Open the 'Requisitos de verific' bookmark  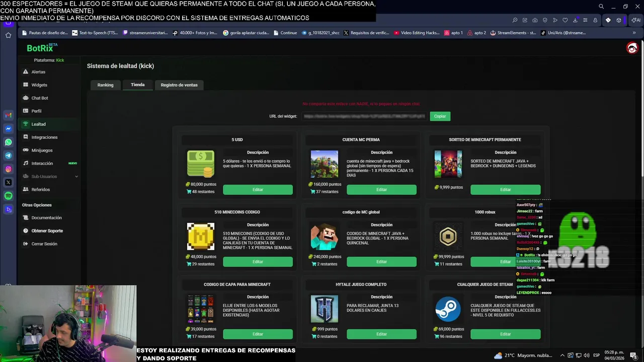coord(366,33)
